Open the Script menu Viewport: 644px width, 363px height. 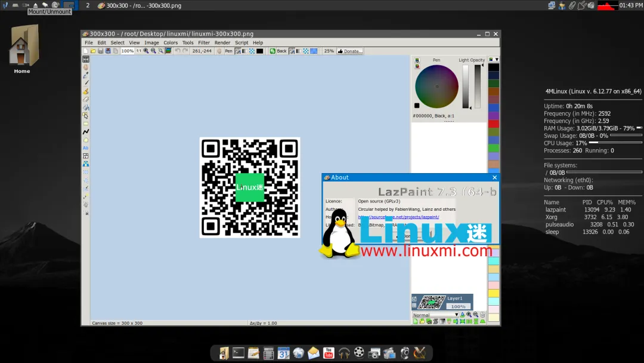coord(241,42)
